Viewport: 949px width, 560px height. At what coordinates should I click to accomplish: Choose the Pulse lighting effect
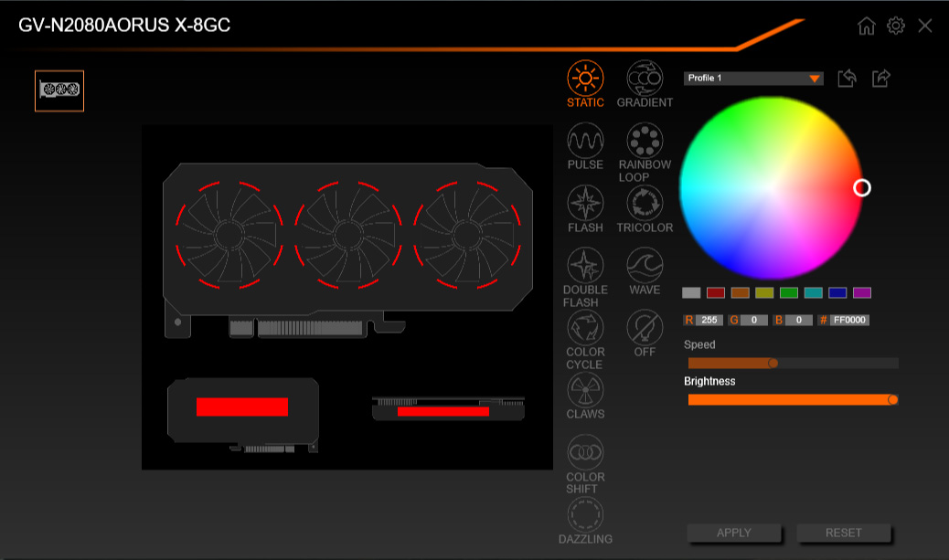(x=584, y=141)
